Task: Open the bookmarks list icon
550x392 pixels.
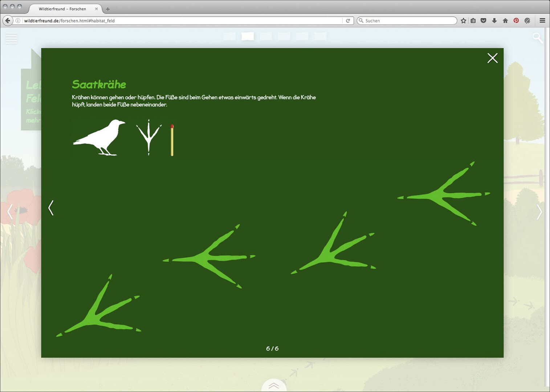Action: 473,21
